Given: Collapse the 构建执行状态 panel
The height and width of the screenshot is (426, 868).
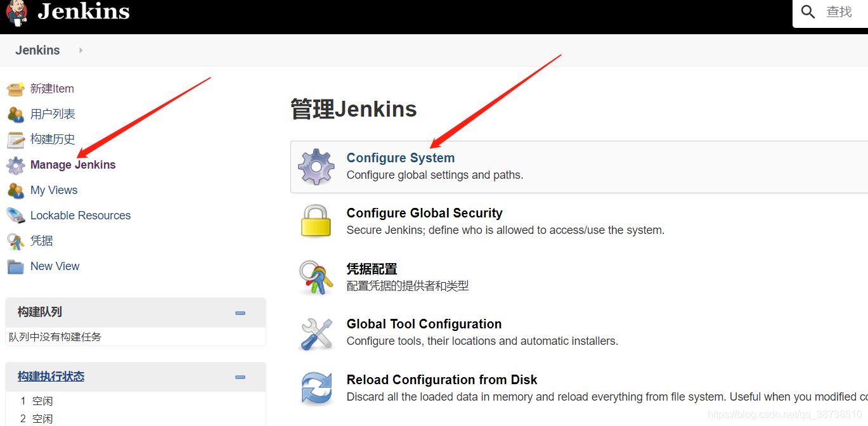Looking at the screenshot, I should coord(240,376).
